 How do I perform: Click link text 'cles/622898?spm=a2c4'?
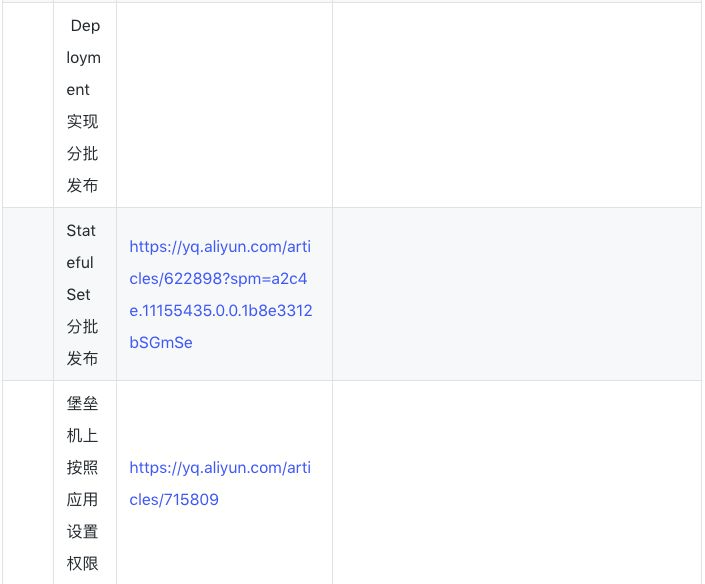click(x=218, y=279)
